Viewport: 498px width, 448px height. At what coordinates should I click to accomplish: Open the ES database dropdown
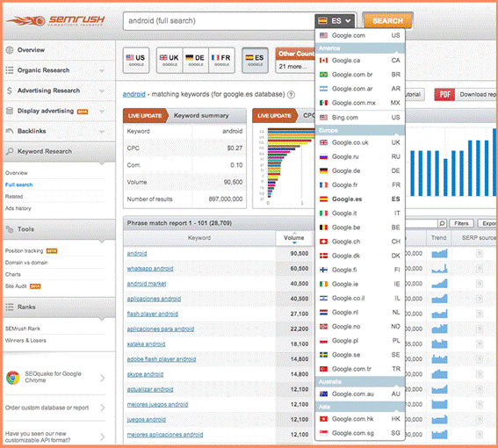[335, 21]
